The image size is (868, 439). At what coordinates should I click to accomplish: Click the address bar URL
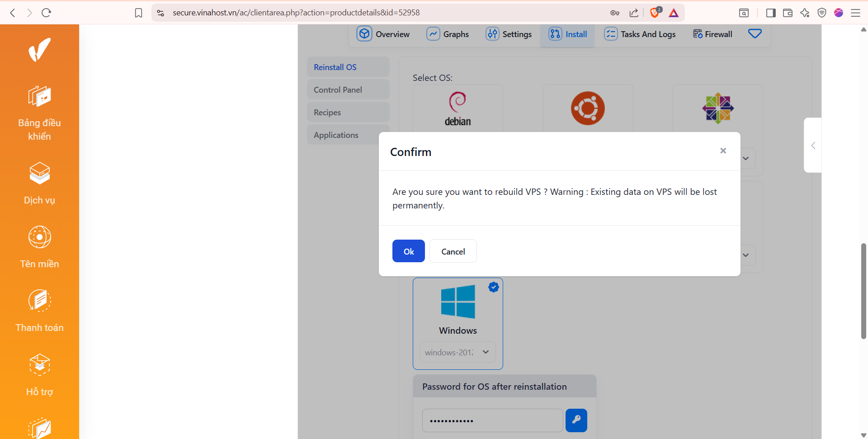(296, 13)
